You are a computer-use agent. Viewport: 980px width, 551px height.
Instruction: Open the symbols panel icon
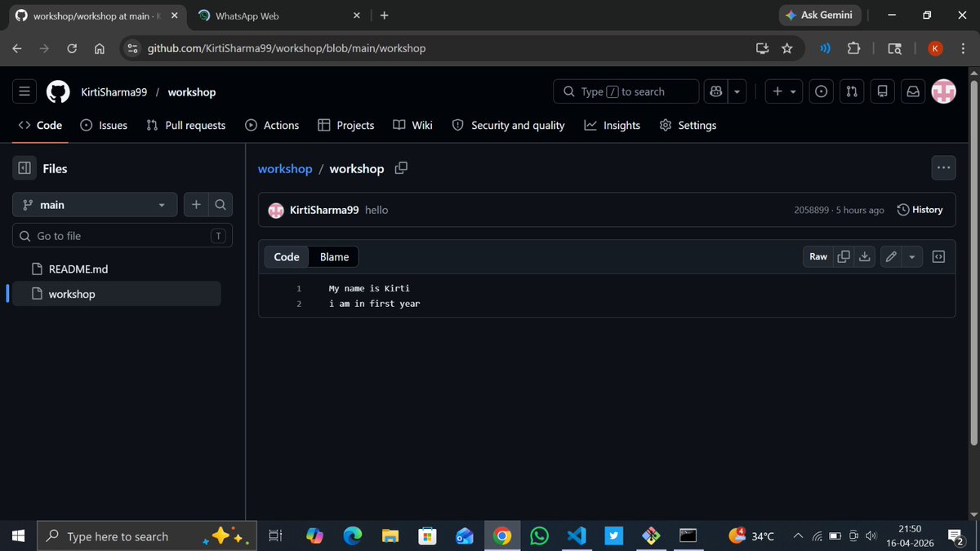click(938, 256)
